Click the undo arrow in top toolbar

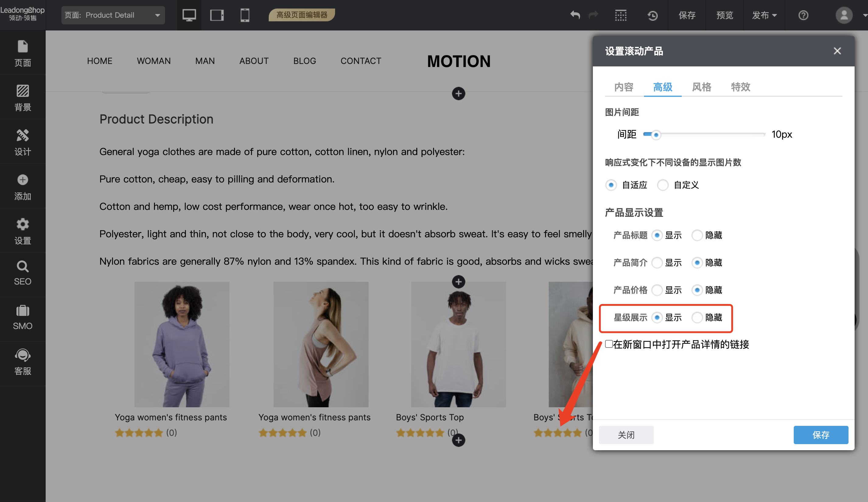pyautogui.click(x=575, y=15)
